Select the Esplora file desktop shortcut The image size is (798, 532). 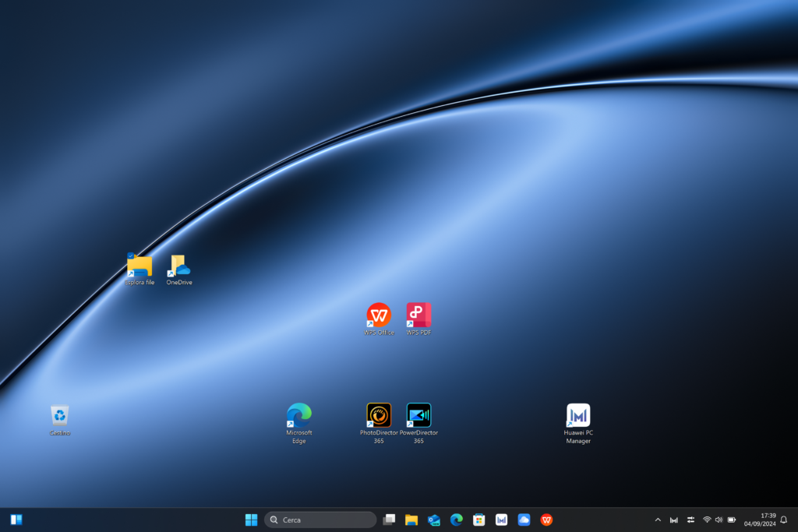point(139,266)
